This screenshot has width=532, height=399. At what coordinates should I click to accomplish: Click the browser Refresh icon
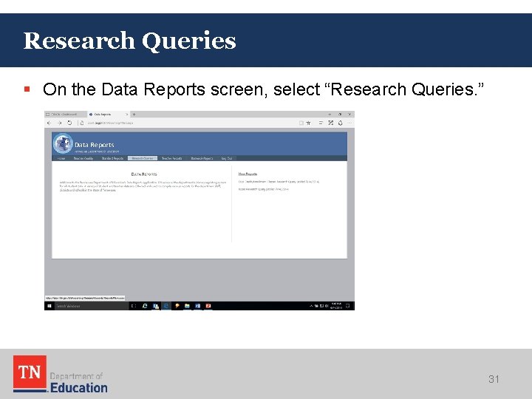(x=69, y=123)
